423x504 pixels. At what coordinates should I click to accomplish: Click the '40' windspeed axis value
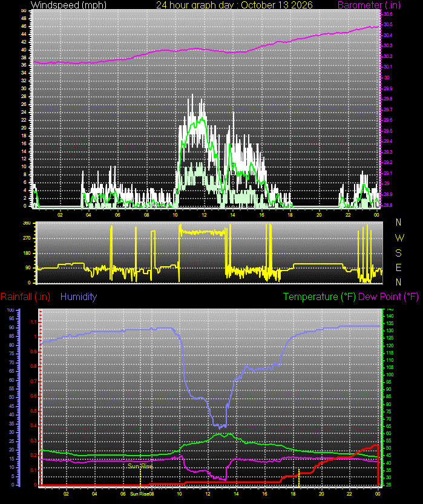click(x=24, y=50)
